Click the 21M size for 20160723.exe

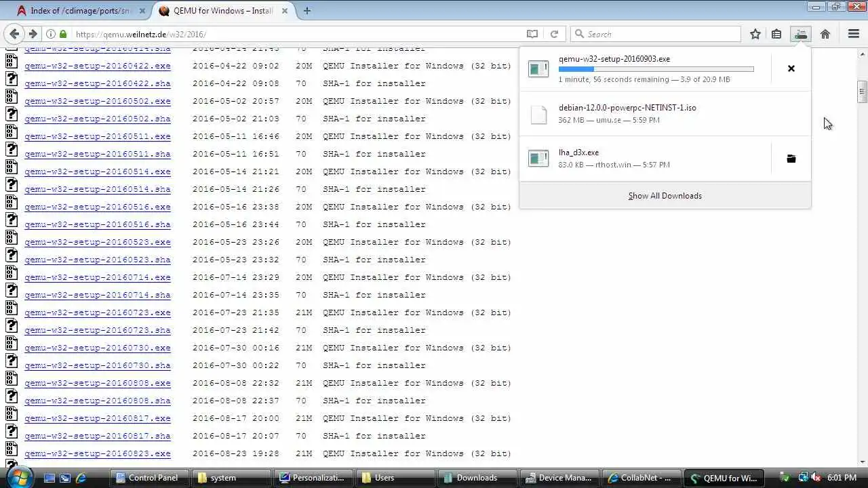pos(304,312)
